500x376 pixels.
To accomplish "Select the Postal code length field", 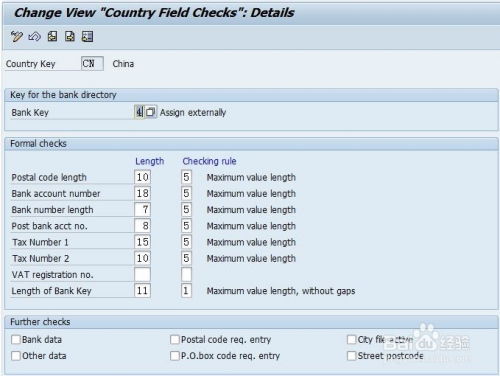I will [142, 177].
